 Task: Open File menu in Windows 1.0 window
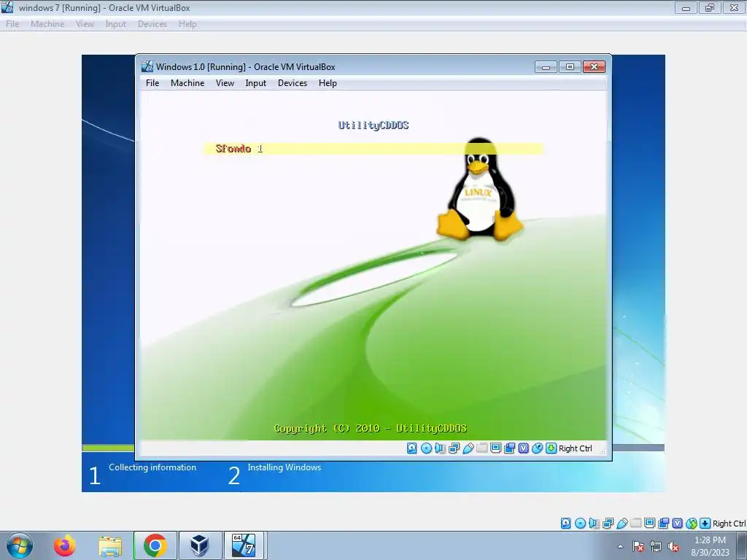[152, 83]
